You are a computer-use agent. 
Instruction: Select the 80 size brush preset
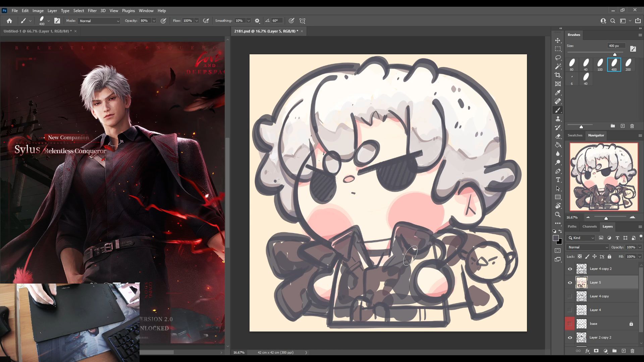572,65
